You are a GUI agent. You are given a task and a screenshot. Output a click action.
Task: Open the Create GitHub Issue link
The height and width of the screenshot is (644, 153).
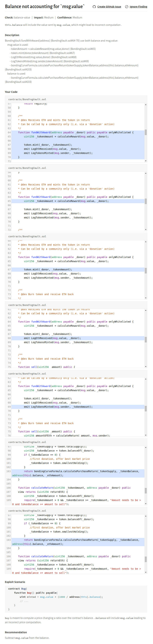pyautogui.click(x=109, y=7)
